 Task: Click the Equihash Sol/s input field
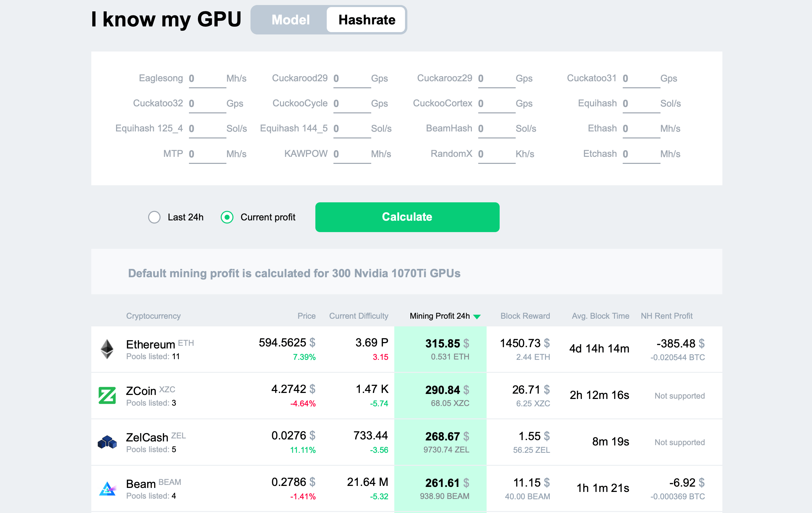tap(638, 104)
